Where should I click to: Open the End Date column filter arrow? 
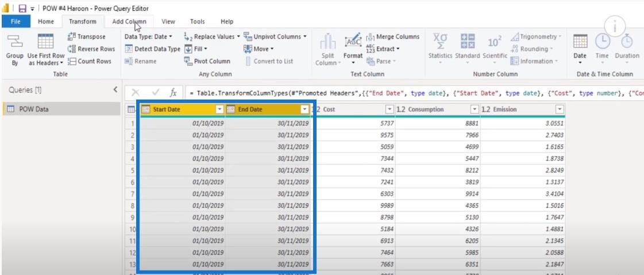click(304, 109)
